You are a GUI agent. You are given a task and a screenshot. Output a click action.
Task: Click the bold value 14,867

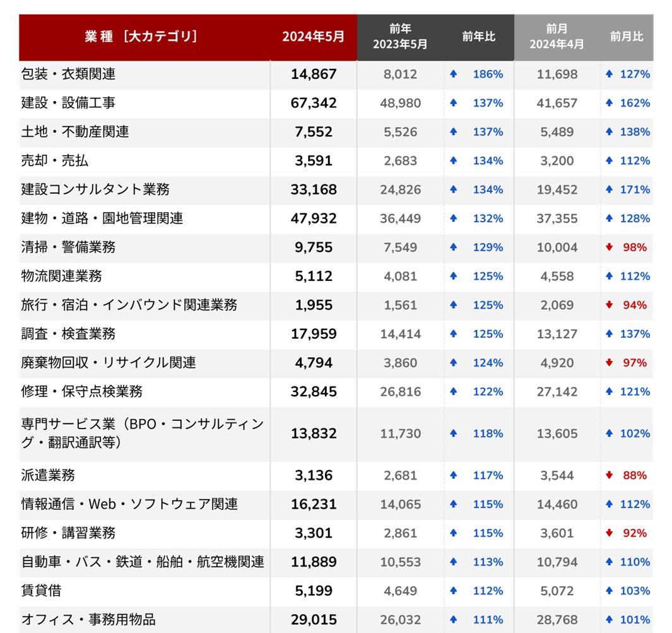tap(314, 74)
